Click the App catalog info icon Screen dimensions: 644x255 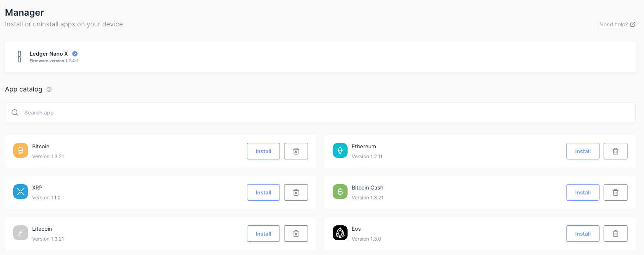point(49,89)
